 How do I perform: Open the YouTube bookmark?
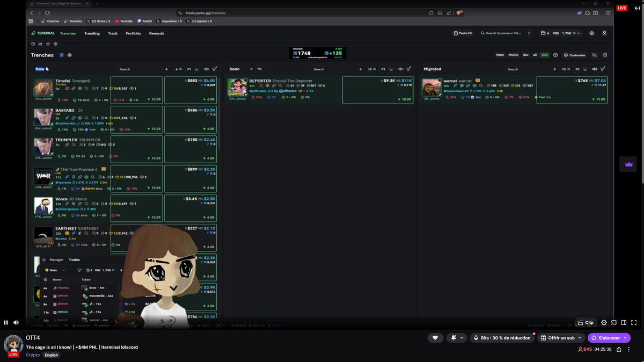[x=124, y=21]
